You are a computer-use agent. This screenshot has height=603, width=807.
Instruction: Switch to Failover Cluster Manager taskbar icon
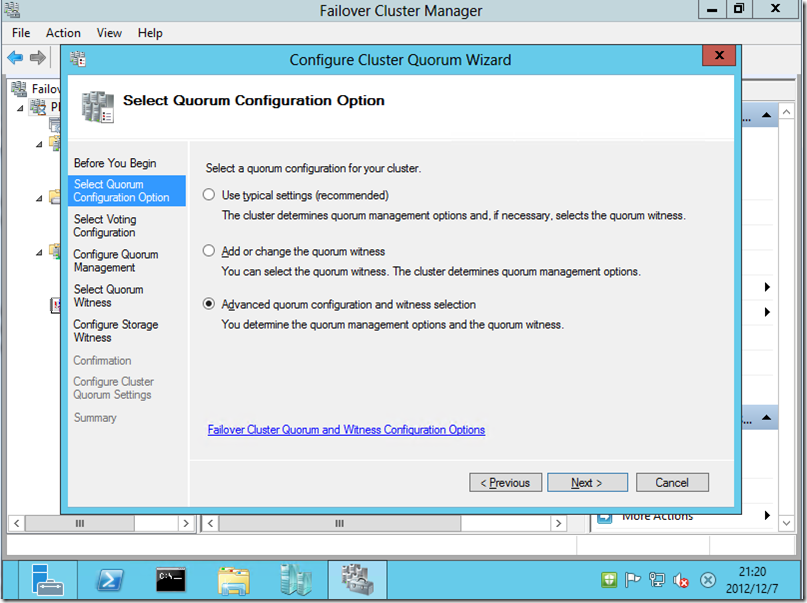357,580
